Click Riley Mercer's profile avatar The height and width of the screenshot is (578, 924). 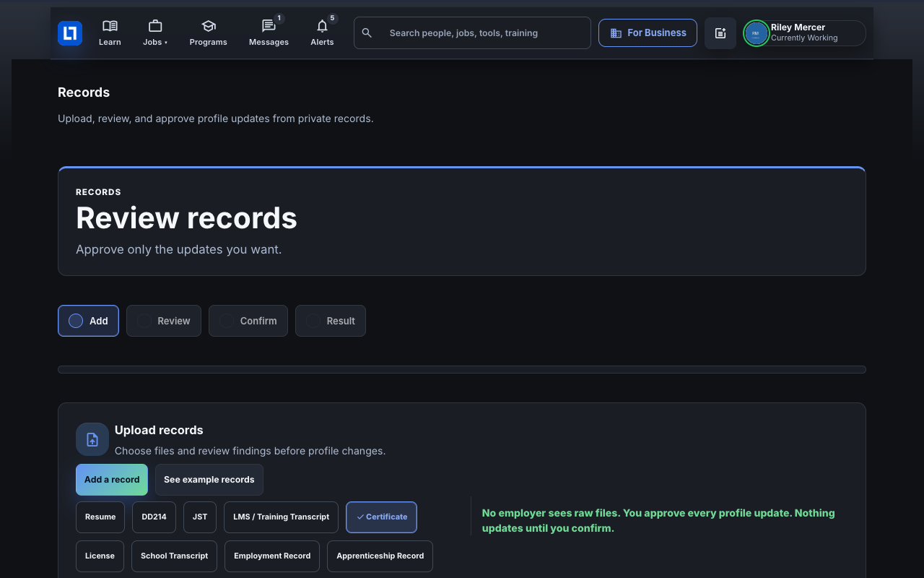pyautogui.click(x=756, y=33)
